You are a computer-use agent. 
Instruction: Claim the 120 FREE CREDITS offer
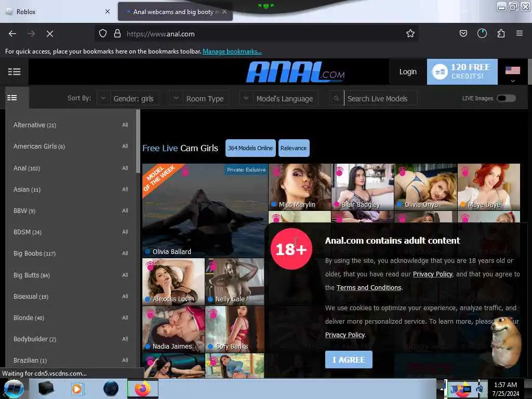click(462, 72)
